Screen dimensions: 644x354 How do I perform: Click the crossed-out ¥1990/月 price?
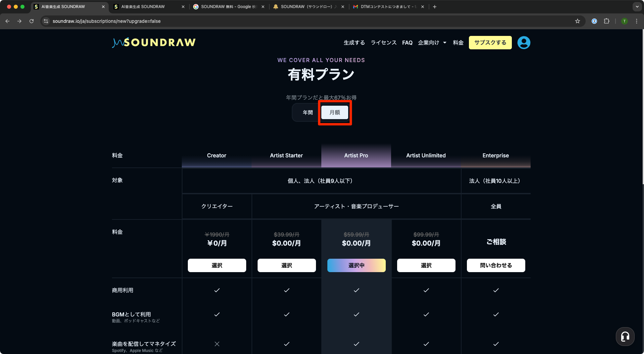pos(217,235)
